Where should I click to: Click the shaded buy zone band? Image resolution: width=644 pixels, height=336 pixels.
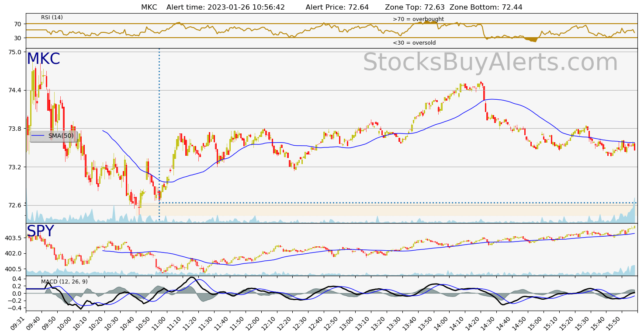[x=389, y=209]
